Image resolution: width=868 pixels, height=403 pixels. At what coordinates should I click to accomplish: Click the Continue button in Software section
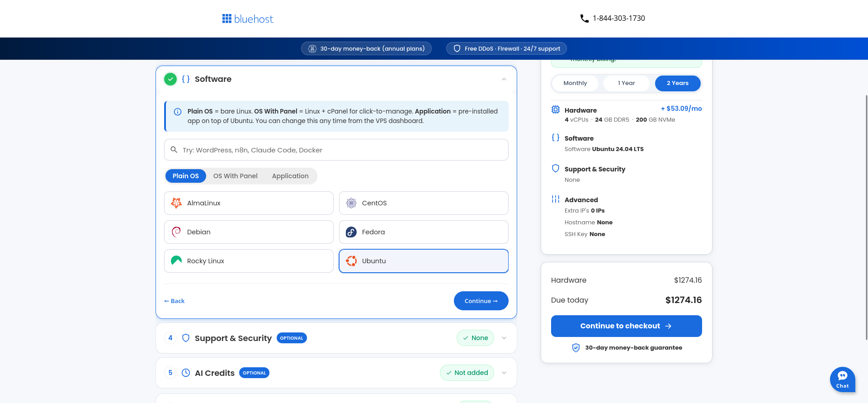[x=481, y=301]
